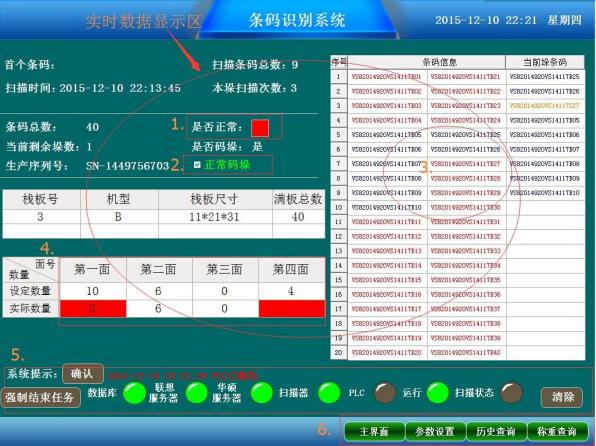Switch to the 历史查询 tab
Image resolution: width=596 pixels, height=446 pixels.
pyautogui.click(x=496, y=432)
